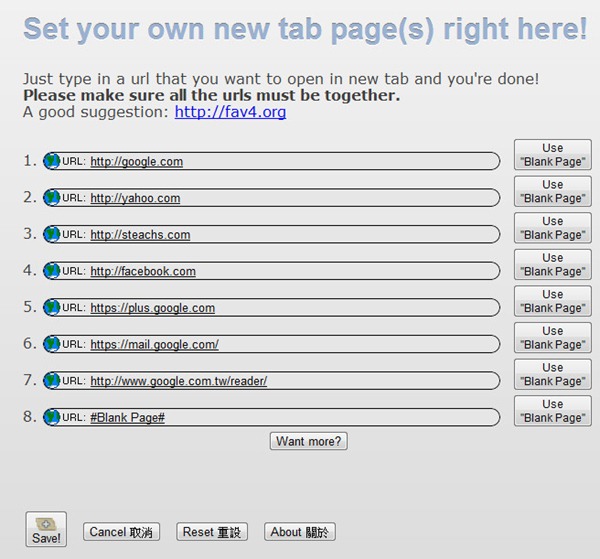Use Blank Page for row 3
This screenshot has height=559, width=600.
(552, 228)
